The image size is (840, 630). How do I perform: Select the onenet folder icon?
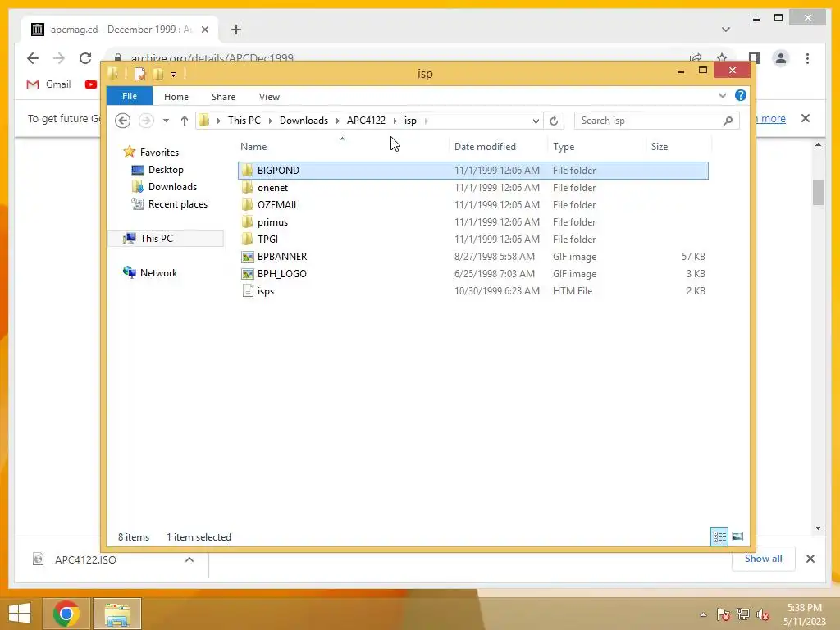(x=247, y=188)
